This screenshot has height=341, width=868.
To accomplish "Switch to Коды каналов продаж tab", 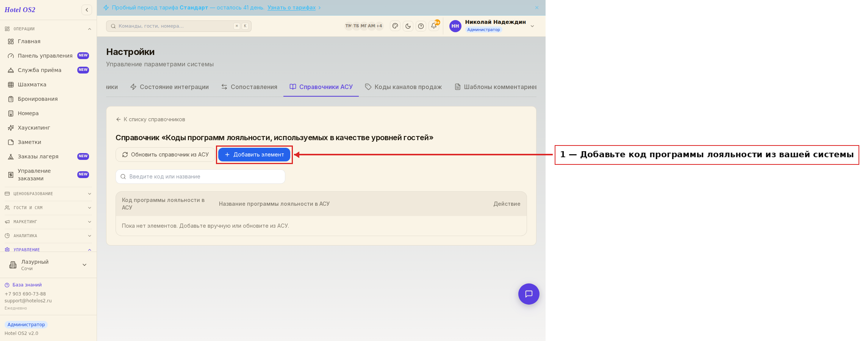I will tap(404, 87).
